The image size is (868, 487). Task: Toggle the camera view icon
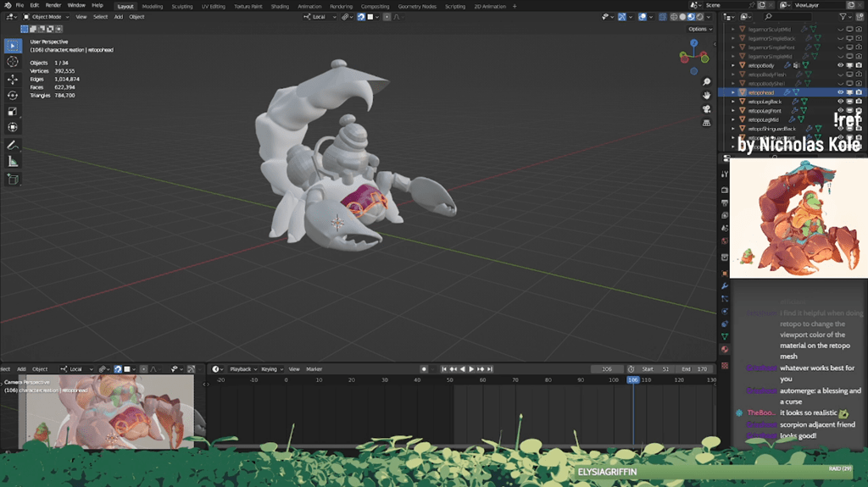coord(706,109)
